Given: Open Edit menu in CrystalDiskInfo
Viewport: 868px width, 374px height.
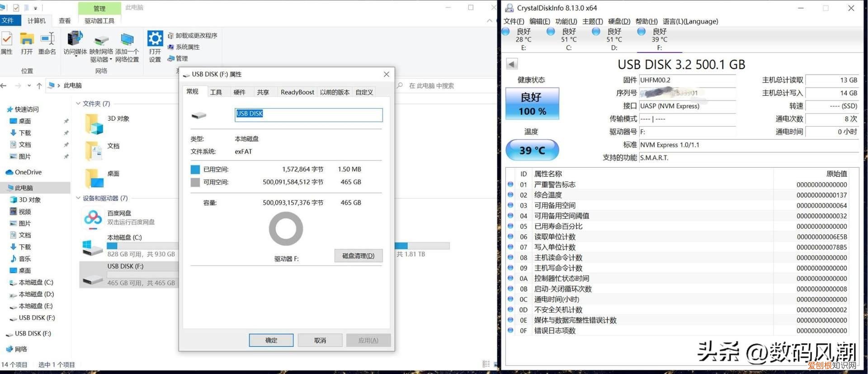Looking at the screenshot, I should (540, 21).
